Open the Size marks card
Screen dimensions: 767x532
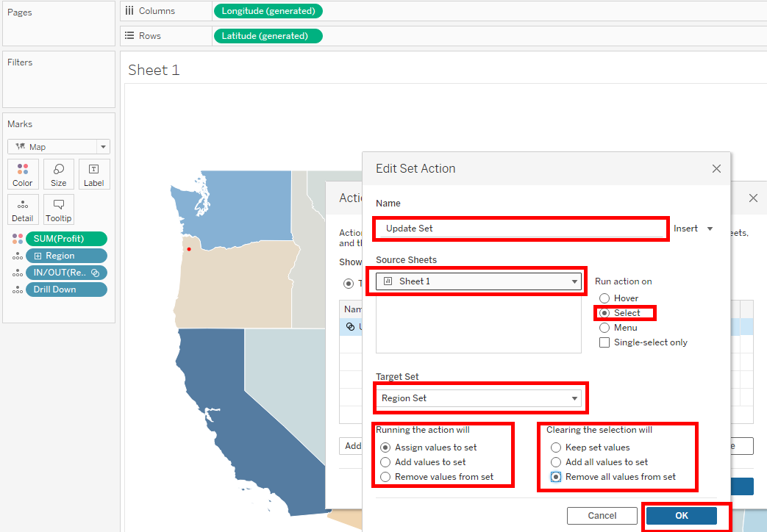(59, 174)
